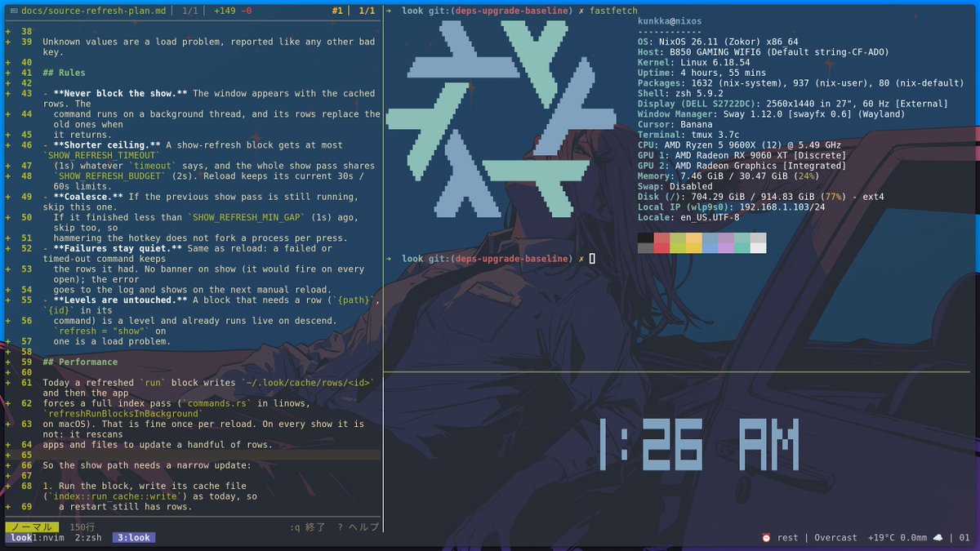Click the 'fastfetch' command in the prompt
Screen dimensions: 980x551
tap(613, 11)
